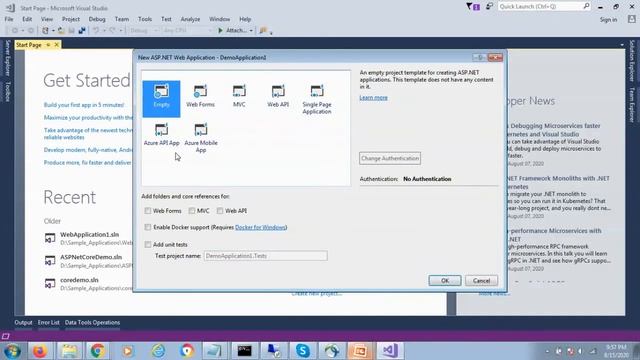The height and width of the screenshot is (360, 640).
Task: Switch to the Error List tab
Action: pos(49,322)
